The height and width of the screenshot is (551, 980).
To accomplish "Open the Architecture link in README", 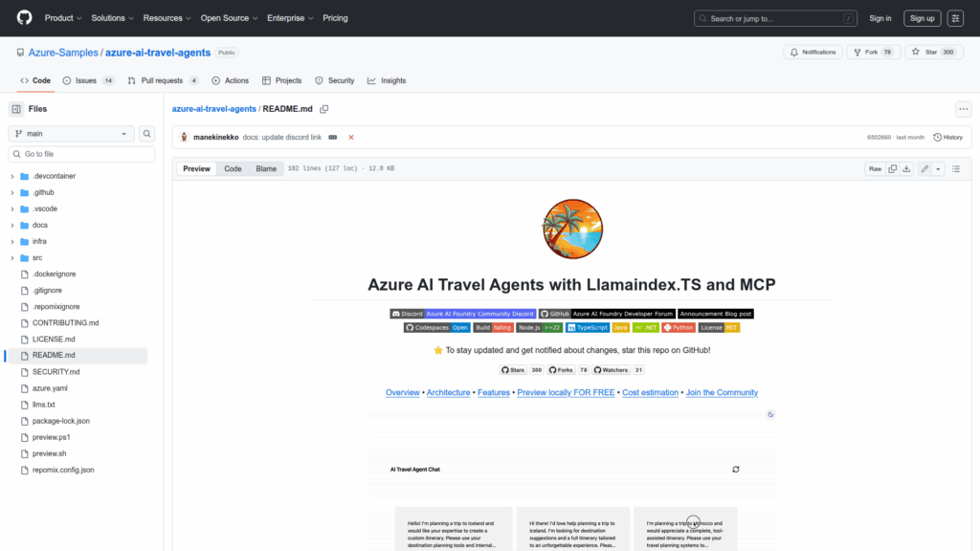I will coord(448,392).
